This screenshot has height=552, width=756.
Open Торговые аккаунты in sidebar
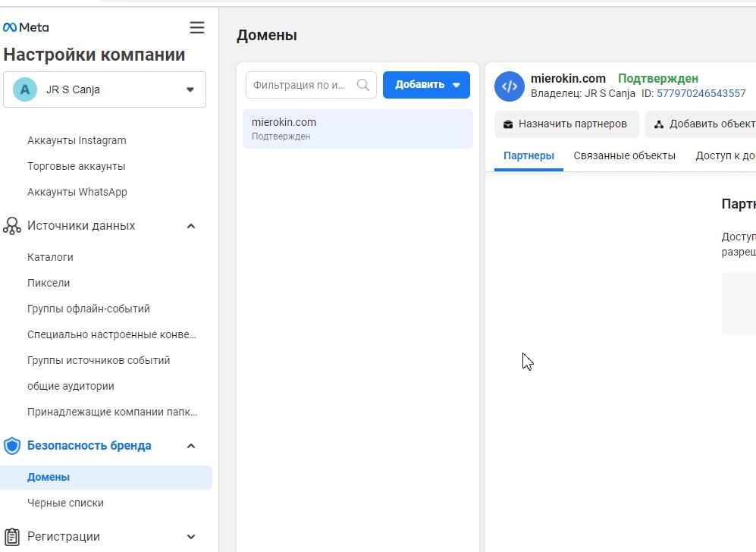click(76, 166)
